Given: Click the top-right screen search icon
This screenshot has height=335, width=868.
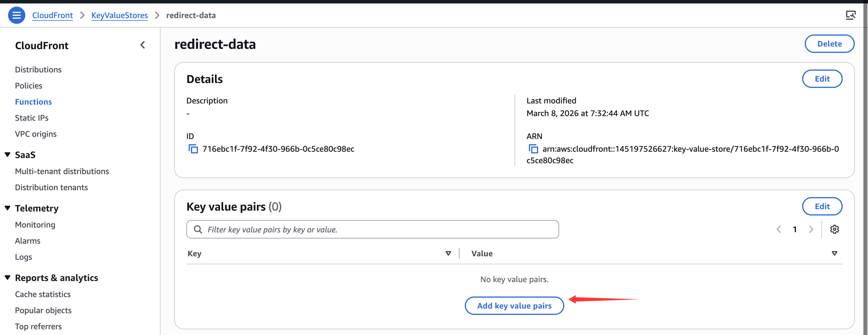Looking at the screenshot, I should pyautogui.click(x=850, y=15).
